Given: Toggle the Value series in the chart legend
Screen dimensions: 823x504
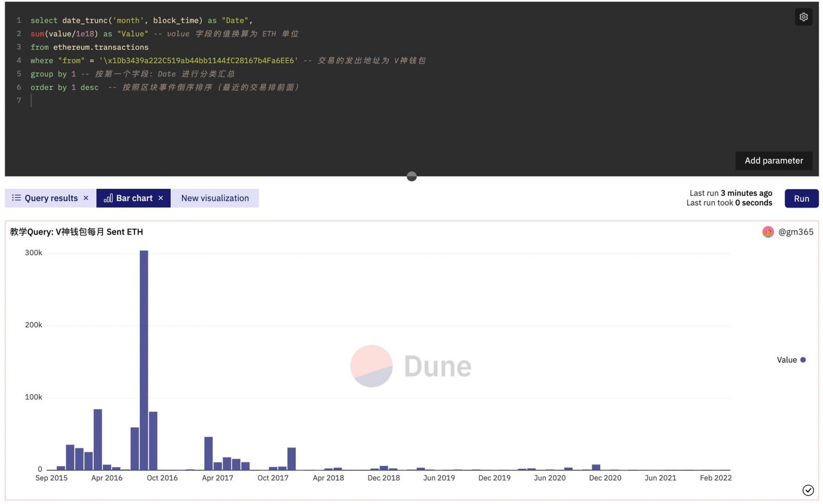Looking at the screenshot, I should tap(791, 360).
